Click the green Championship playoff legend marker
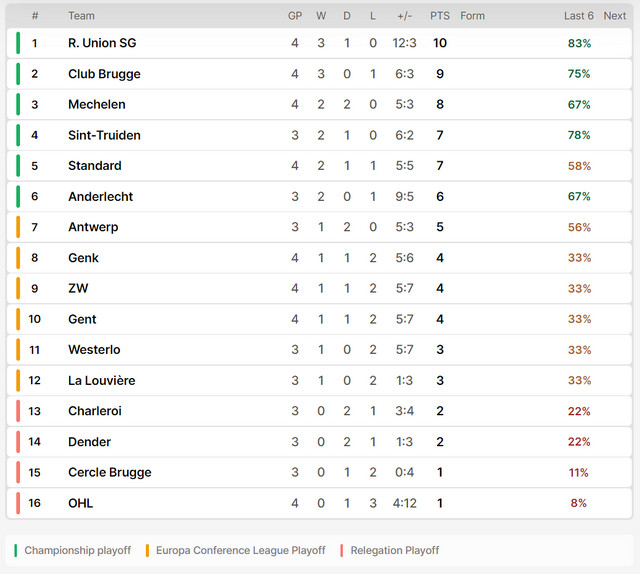640x574 pixels. tap(16, 550)
